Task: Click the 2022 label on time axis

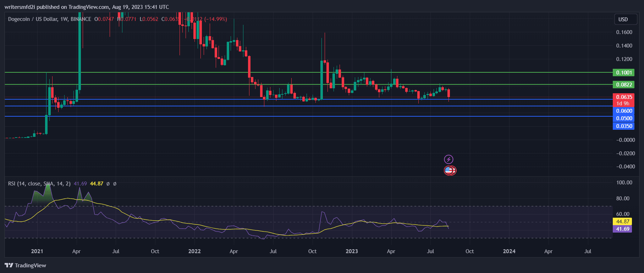Action: click(x=194, y=251)
